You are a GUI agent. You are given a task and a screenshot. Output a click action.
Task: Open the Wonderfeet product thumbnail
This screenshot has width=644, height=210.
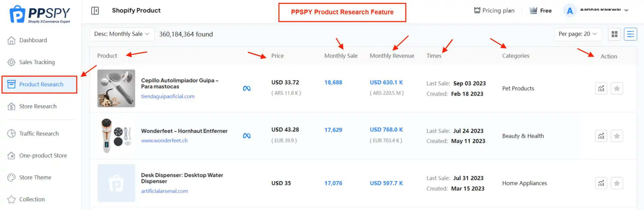coord(116,136)
